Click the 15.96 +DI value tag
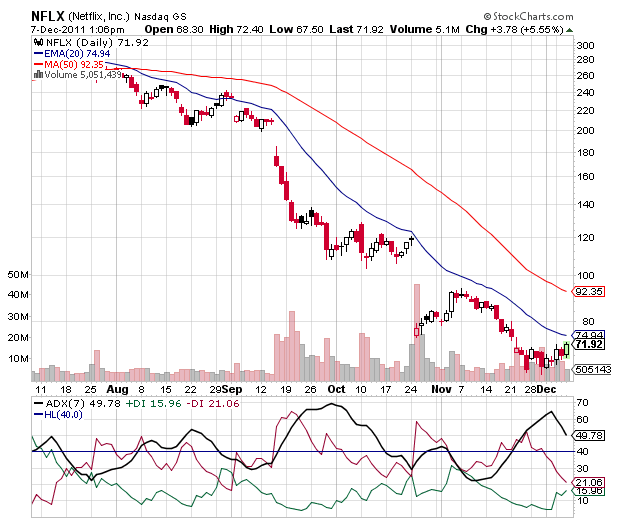Screen dimensions: 618x518 point(588,491)
